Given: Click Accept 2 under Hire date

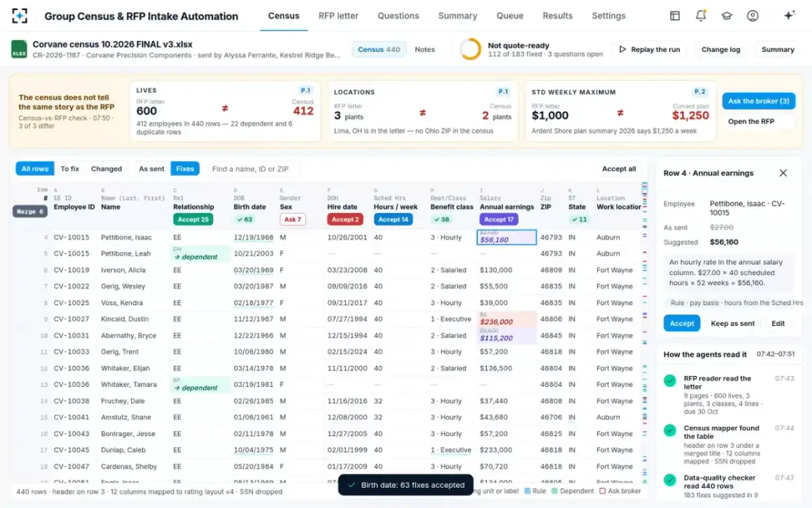Looking at the screenshot, I should tap(344, 219).
